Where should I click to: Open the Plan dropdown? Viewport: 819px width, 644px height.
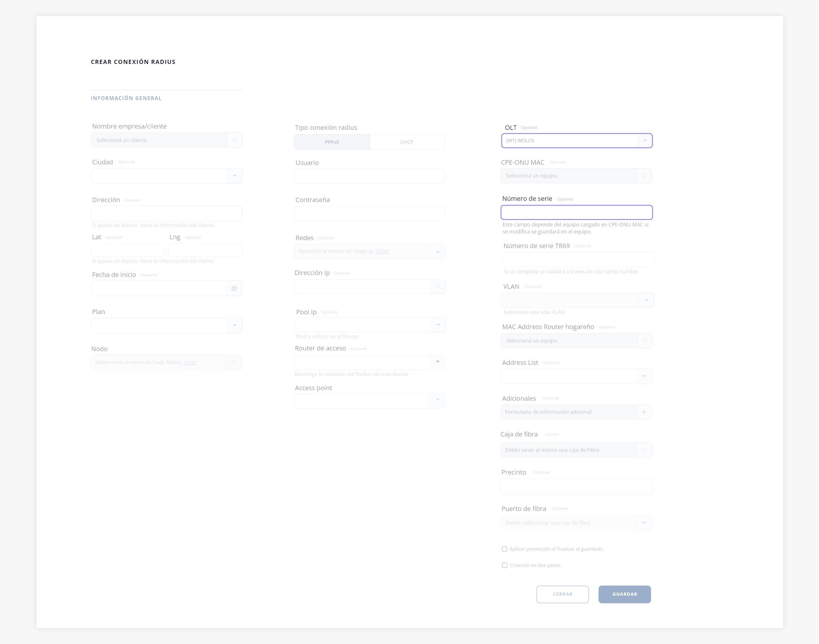234,326
